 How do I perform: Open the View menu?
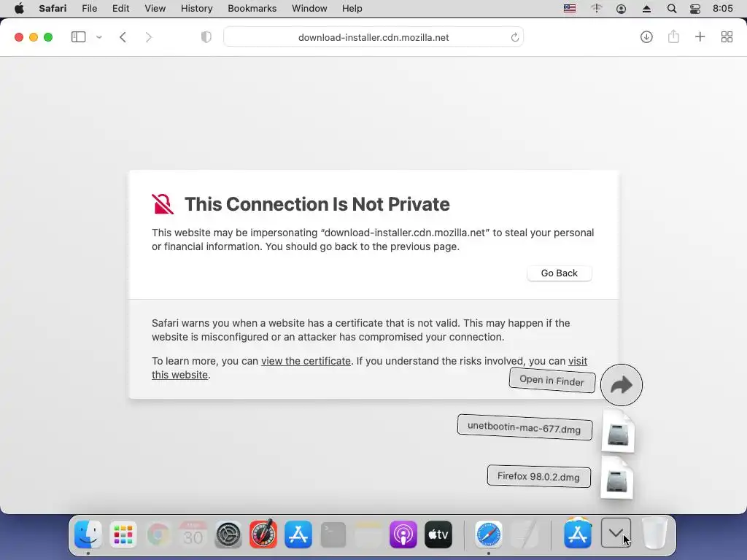(x=155, y=9)
